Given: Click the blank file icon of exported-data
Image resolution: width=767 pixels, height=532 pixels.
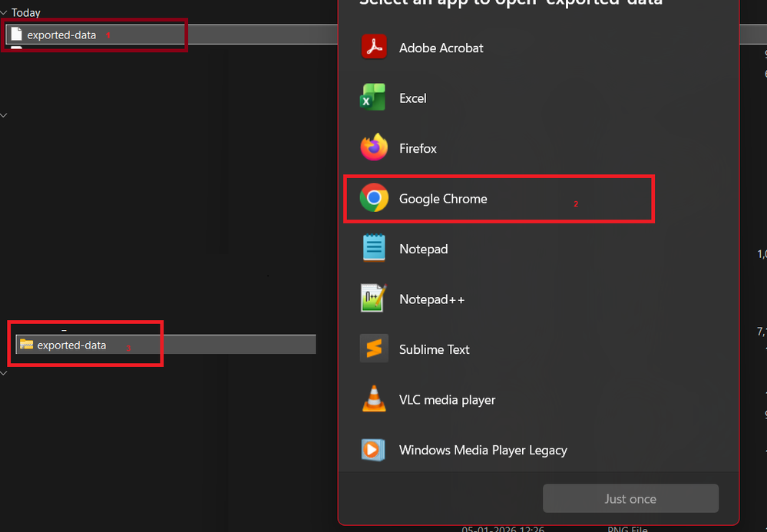Looking at the screenshot, I should [17, 35].
